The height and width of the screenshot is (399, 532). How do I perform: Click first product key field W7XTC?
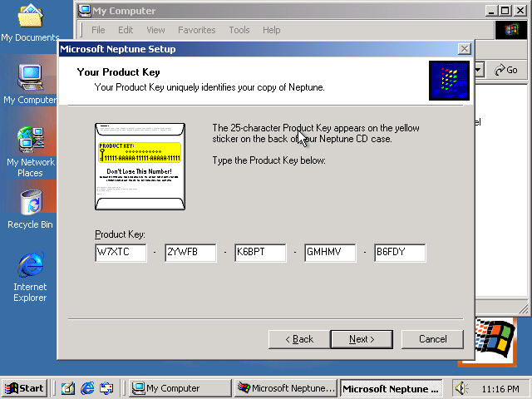tap(121, 253)
